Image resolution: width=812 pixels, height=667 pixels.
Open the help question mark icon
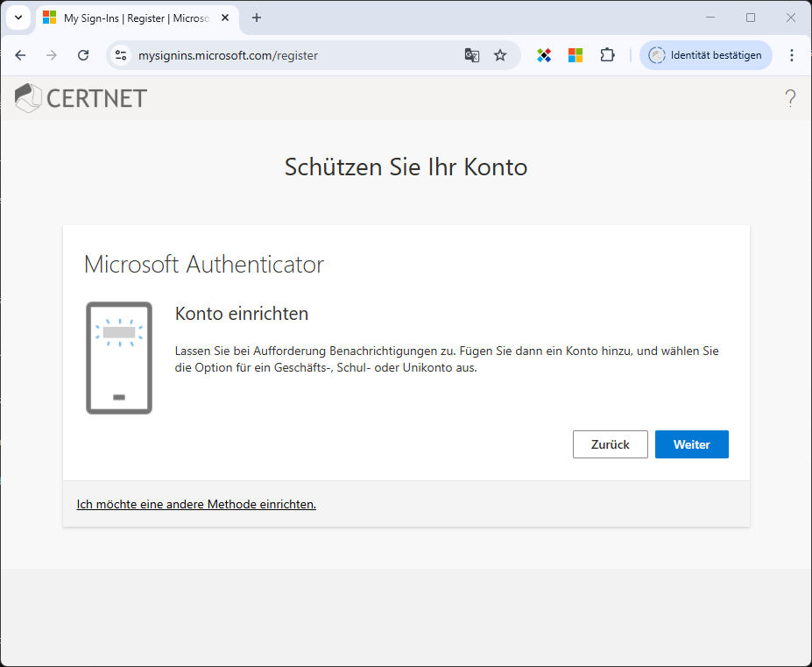click(x=790, y=98)
